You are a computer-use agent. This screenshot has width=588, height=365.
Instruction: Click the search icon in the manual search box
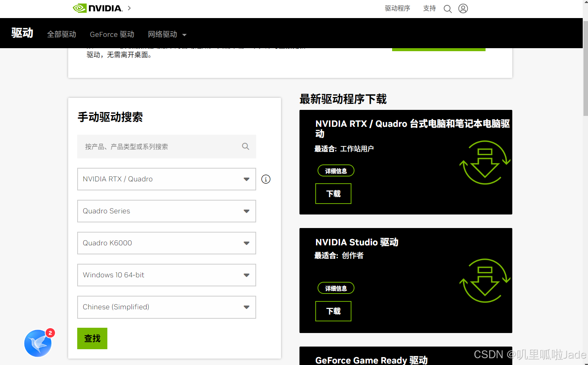[x=246, y=146]
